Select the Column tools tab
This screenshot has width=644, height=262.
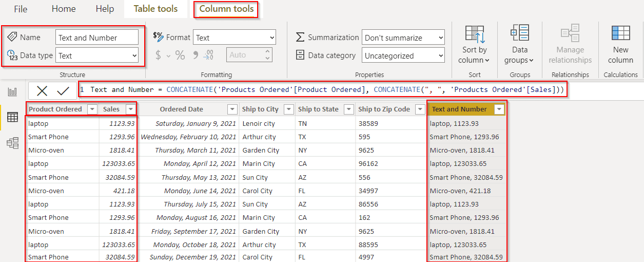click(226, 9)
